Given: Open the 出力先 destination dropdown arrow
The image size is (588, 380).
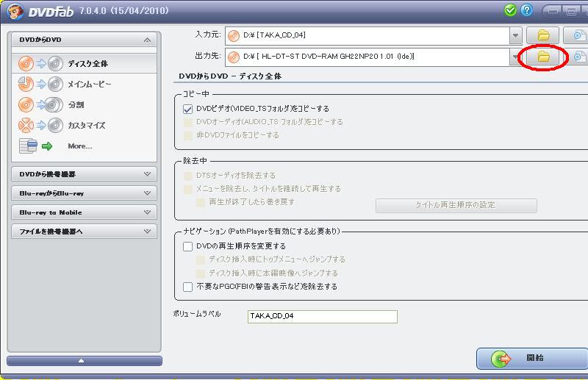Looking at the screenshot, I should tap(516, 57).
